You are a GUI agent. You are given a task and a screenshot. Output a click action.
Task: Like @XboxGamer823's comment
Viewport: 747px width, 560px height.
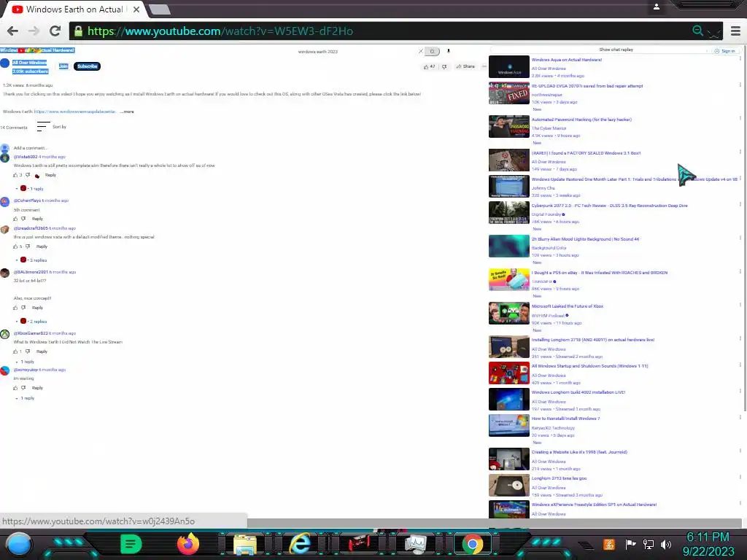pyautogui.click(x=15, y=351)
